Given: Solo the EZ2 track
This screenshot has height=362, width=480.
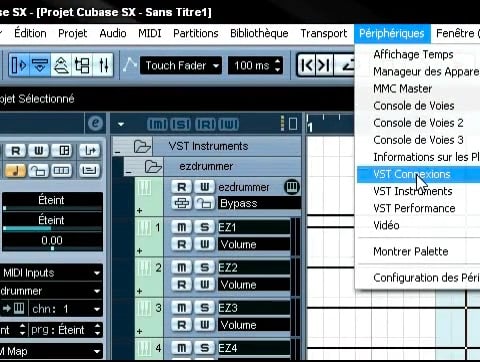Looking at the screenshot, I should tap(204, 267).
